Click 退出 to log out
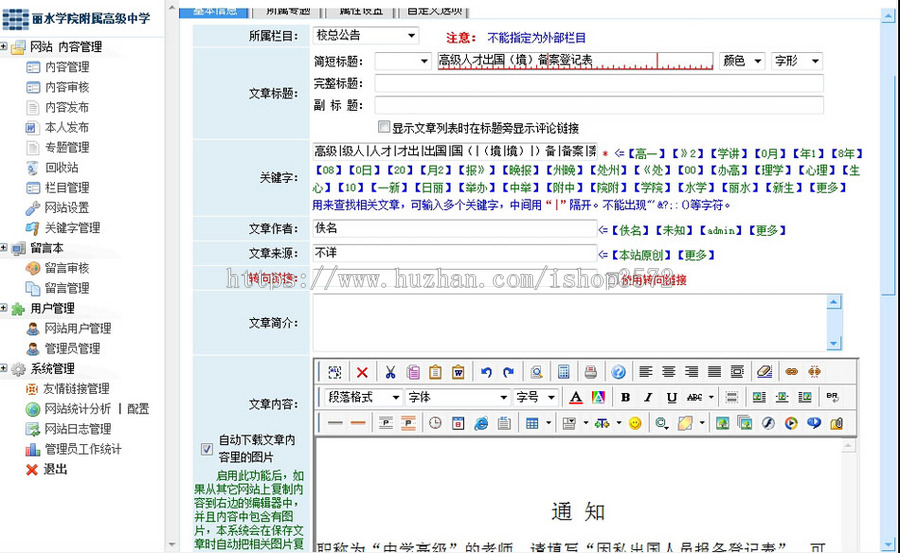Screen dimensions: 900x553 55,469
